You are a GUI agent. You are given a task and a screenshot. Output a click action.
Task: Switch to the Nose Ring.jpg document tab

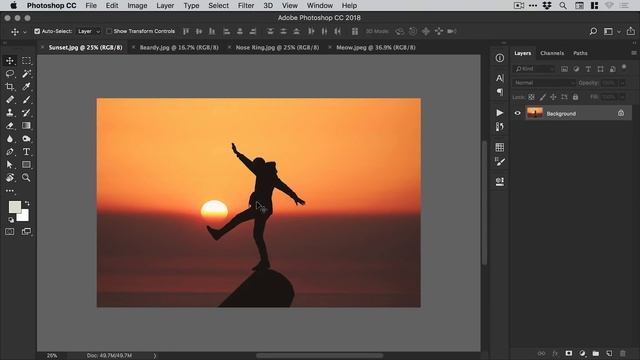coord(277,47)
